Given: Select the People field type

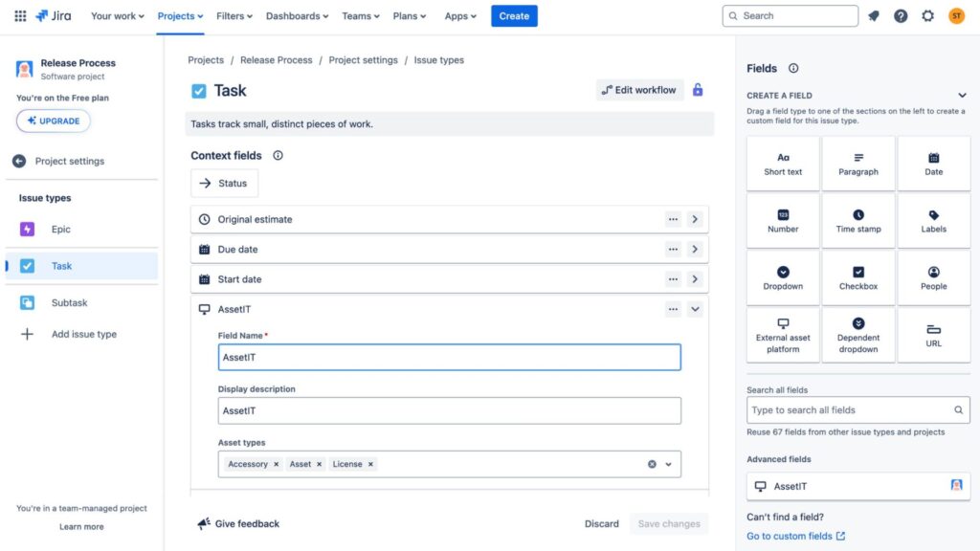Looking at the screenshot, I should tap(934, 277).
